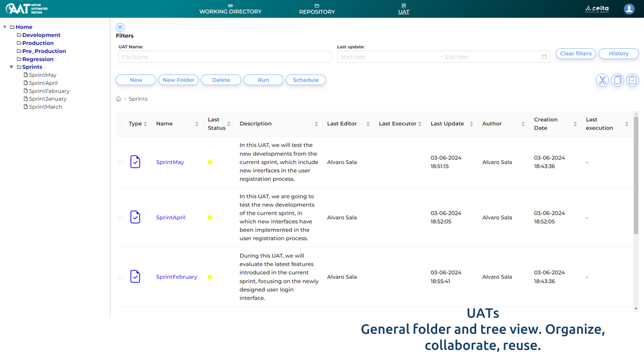Click the SprintFebruary UAT file type icon

(x=135, y=277)
